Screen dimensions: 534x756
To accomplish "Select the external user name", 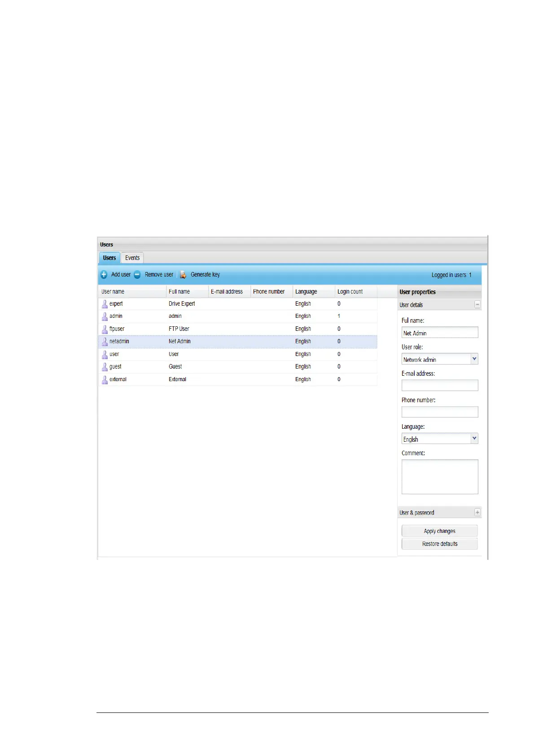I will tap(118, 379).
